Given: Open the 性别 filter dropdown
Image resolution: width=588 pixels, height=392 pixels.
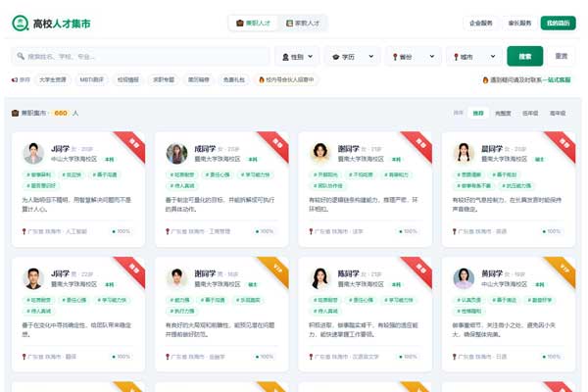Looking at the screenshot, I should point(297,57).
